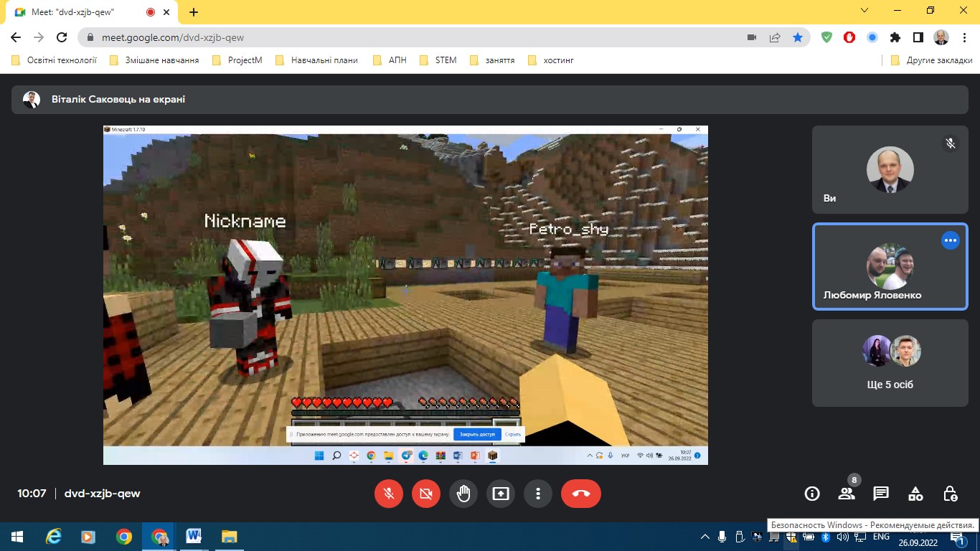The image size is (980, 551).
Task: Open host controls lock icon
Action: (950, 494)
